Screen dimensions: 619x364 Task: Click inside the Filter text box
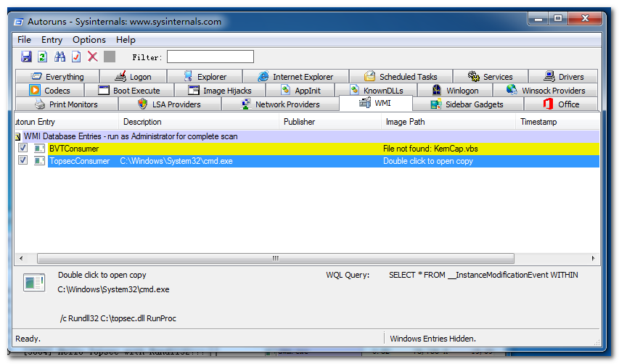pos(210,57)
